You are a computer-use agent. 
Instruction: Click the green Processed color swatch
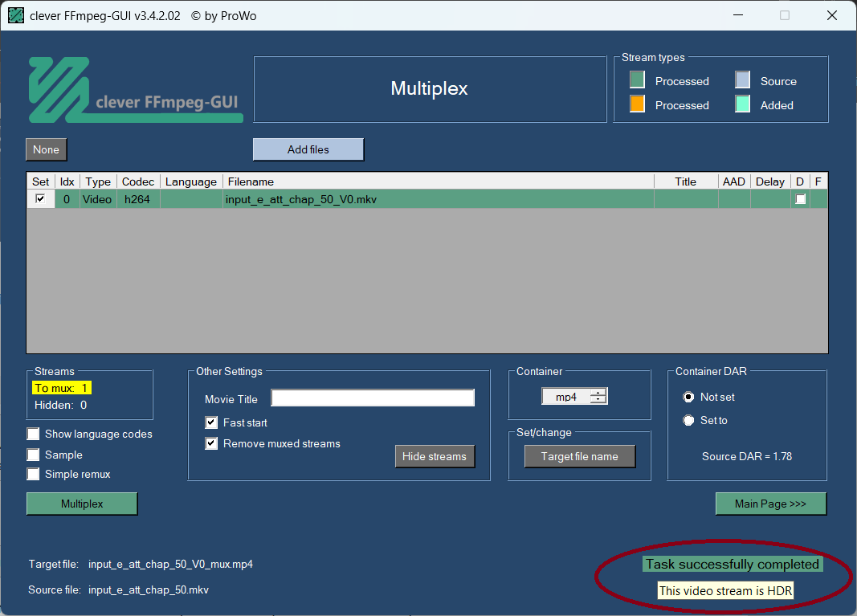click(x=637, y=80)
